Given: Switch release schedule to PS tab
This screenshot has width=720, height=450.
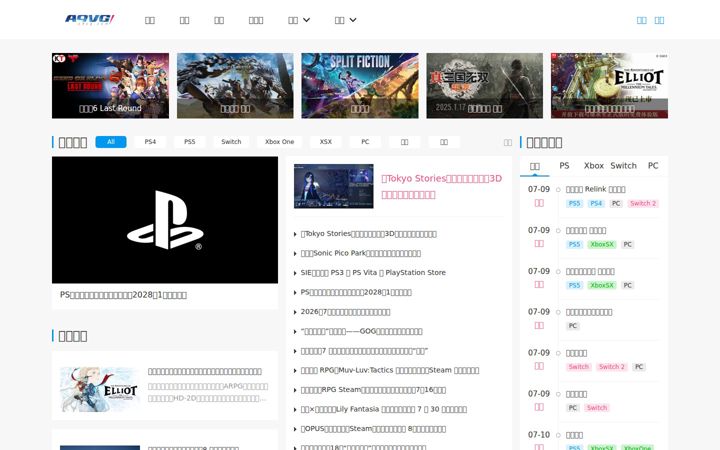Looking at the screenshot, I should pos(564,166).
